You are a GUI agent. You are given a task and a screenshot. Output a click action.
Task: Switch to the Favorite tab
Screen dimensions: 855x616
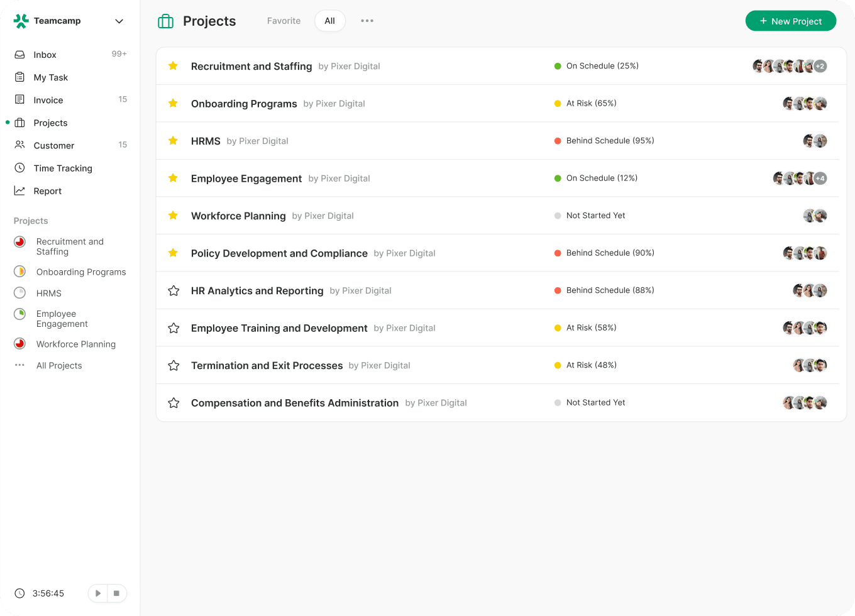point(284,21)
